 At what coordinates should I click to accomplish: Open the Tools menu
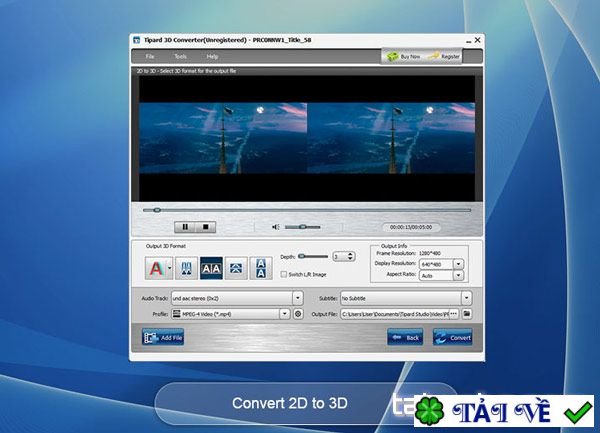(x=180, y=56)
